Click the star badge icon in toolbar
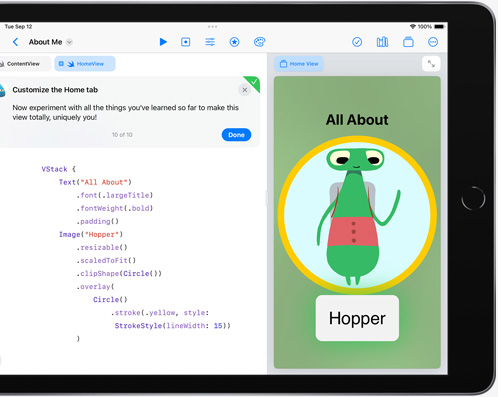The width and height of the screenshot is (498, 397). (x=234, y=42)
